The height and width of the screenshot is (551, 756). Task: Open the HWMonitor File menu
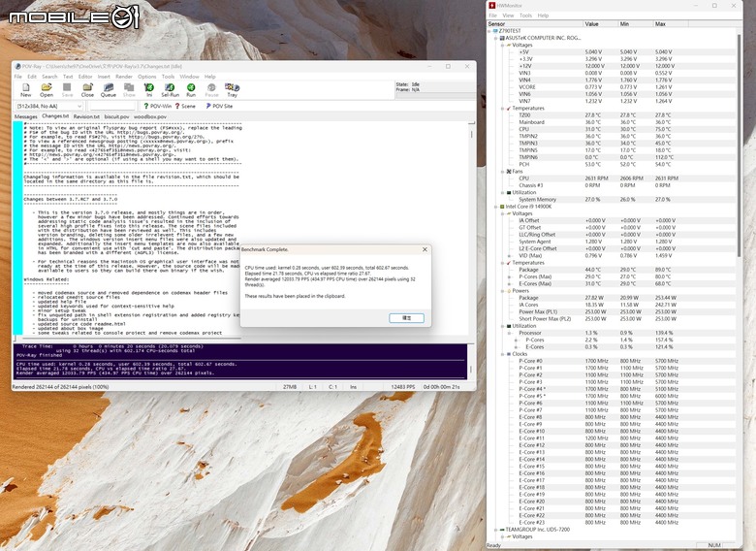(492, 16)
